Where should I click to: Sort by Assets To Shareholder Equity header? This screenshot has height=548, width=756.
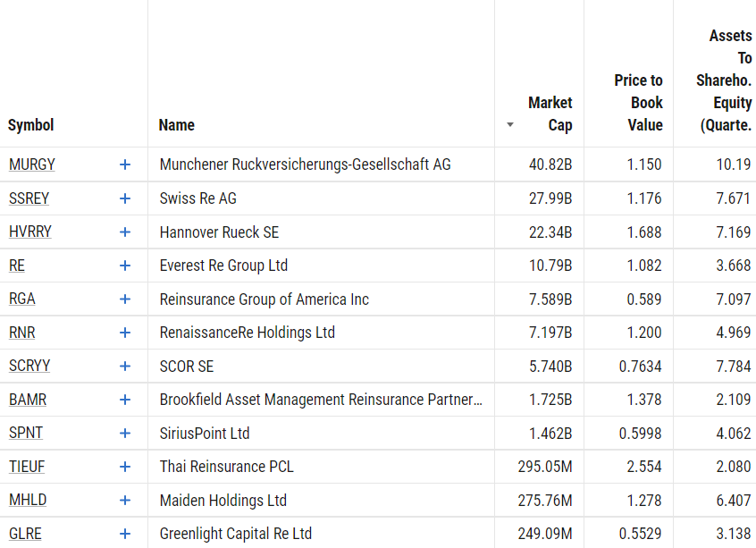pyautogui.click(x=724, y=80)
